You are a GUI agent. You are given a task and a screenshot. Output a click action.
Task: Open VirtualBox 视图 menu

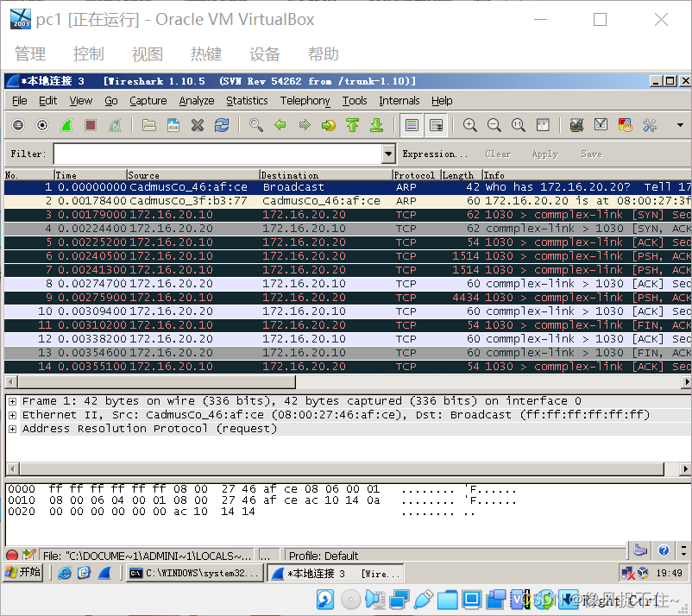point(148,53)
